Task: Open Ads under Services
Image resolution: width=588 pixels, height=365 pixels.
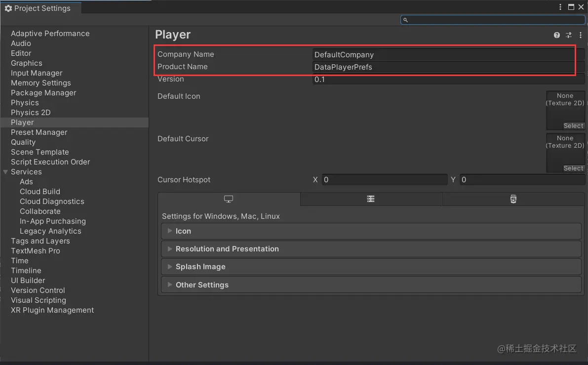Action: coord(26,182)
